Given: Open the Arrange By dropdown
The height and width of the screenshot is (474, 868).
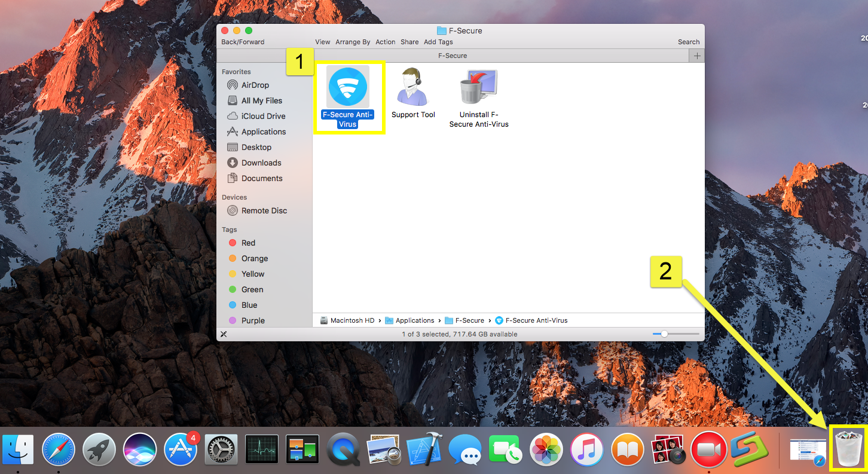Looking at the screenshot, I should [353, 42].
